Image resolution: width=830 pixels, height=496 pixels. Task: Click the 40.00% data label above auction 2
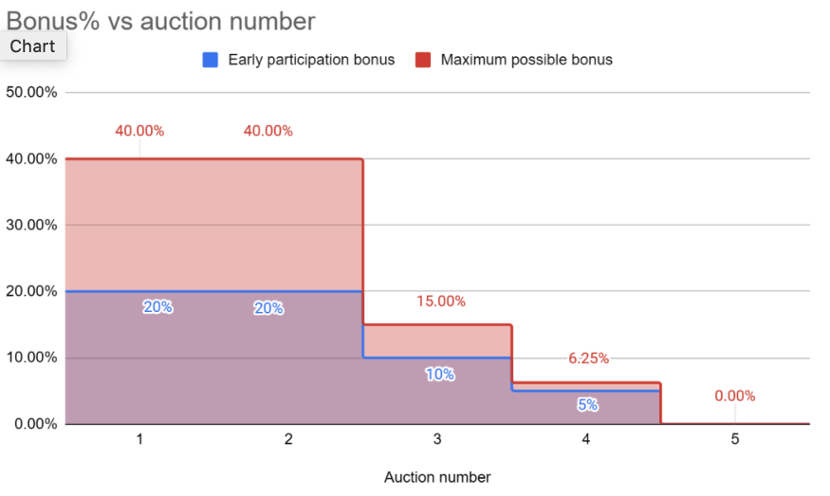[268, 131]
